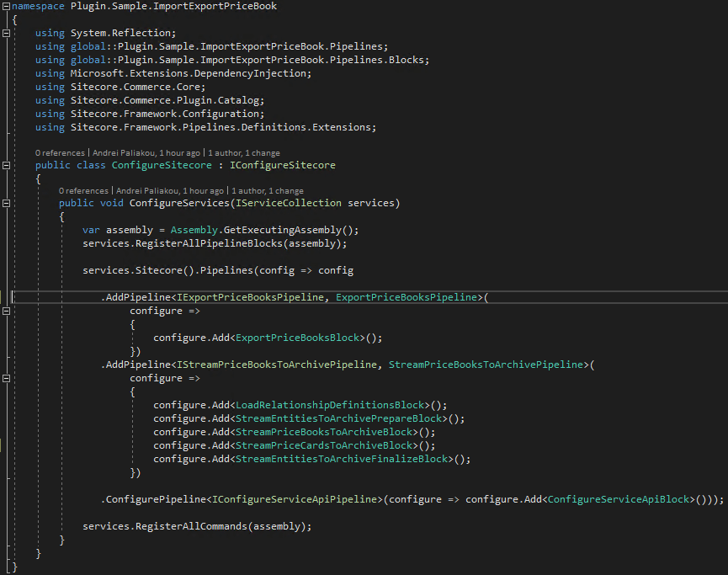Collapse the StreamPriceBooksToArchive configure lambda
This screenshot has height=575, width=728.
click(x=7, y=378)
